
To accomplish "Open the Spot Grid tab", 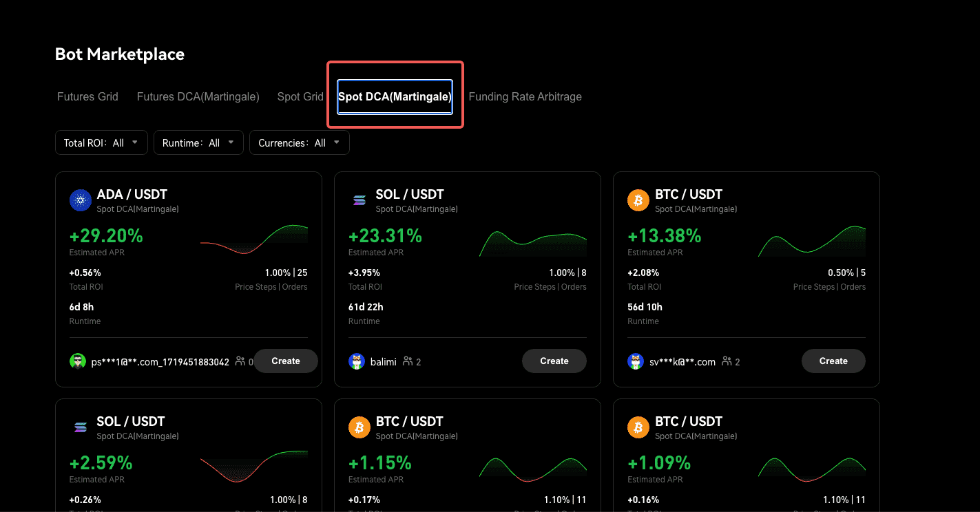I will coord(300,97).
